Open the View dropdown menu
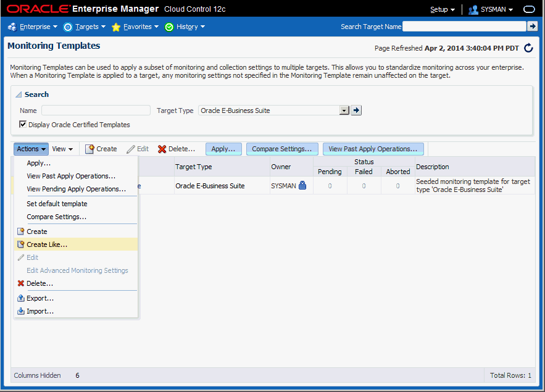The image size is (545, 392). (62, 149)
